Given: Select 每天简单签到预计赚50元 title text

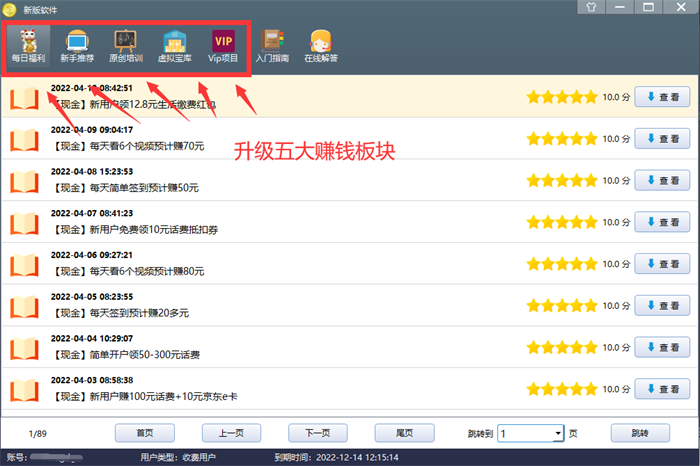Looking at the screenshot, I should [x=144, y=188].
